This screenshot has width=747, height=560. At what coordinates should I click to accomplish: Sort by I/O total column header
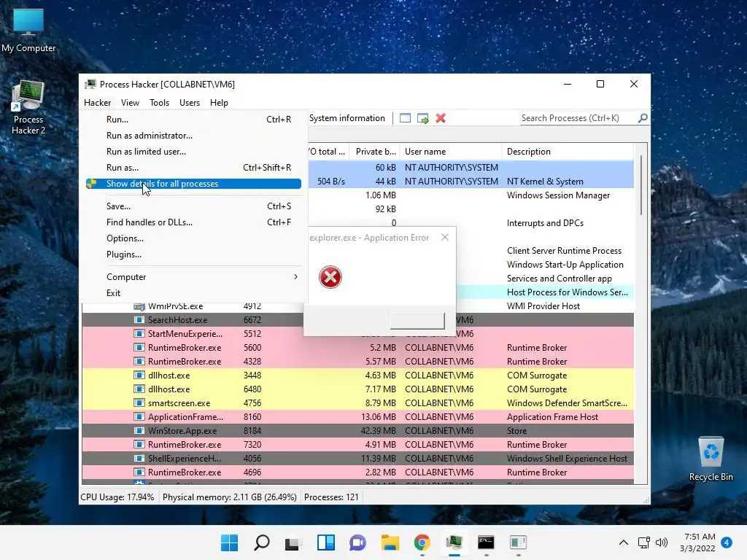click(328, 152)
